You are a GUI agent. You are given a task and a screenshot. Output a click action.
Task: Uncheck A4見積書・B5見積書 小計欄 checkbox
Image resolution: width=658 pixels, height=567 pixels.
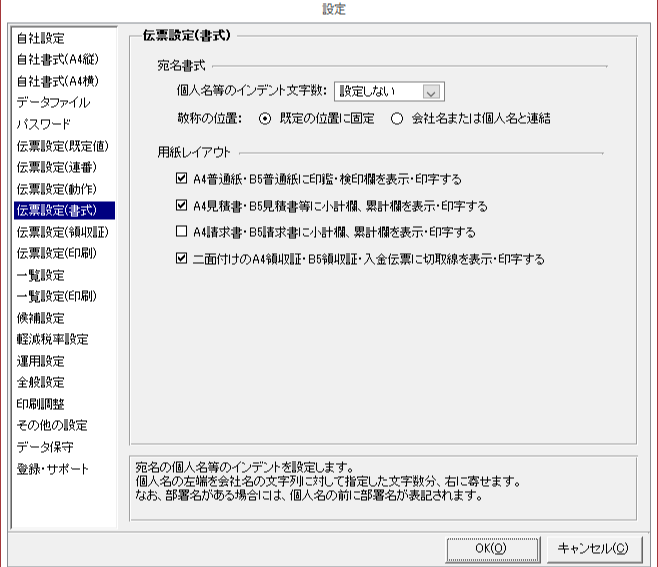tap(181, 205)
